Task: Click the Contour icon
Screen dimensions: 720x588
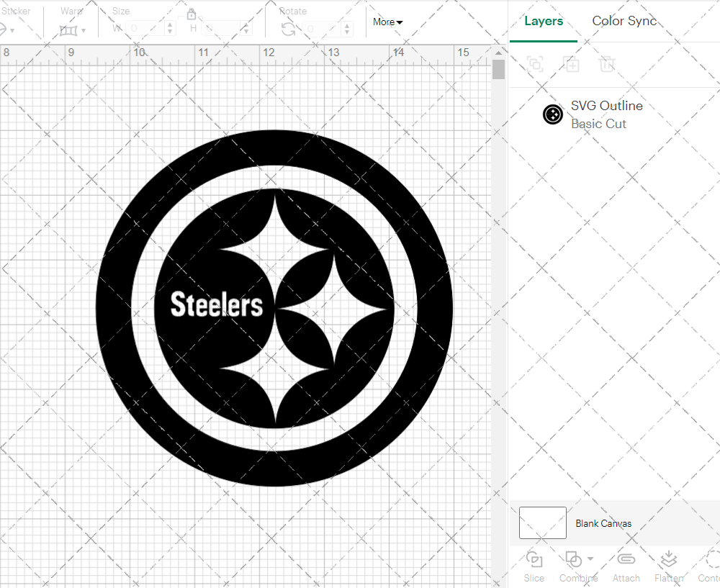Action: pos(711,559)
